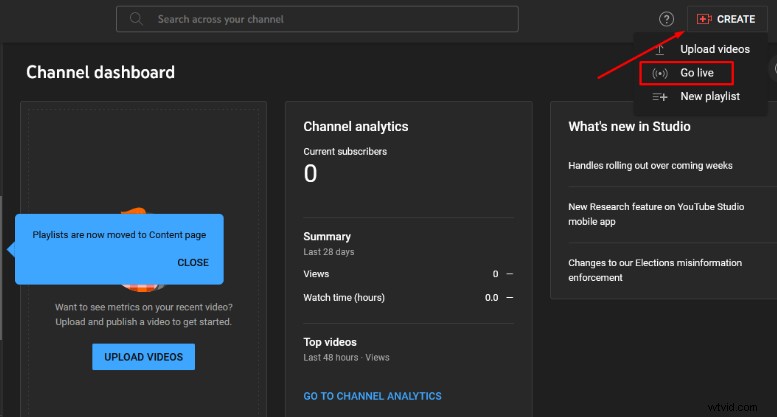Open Changes to Elections misinformation enforcement item

(x=655, y=270)
